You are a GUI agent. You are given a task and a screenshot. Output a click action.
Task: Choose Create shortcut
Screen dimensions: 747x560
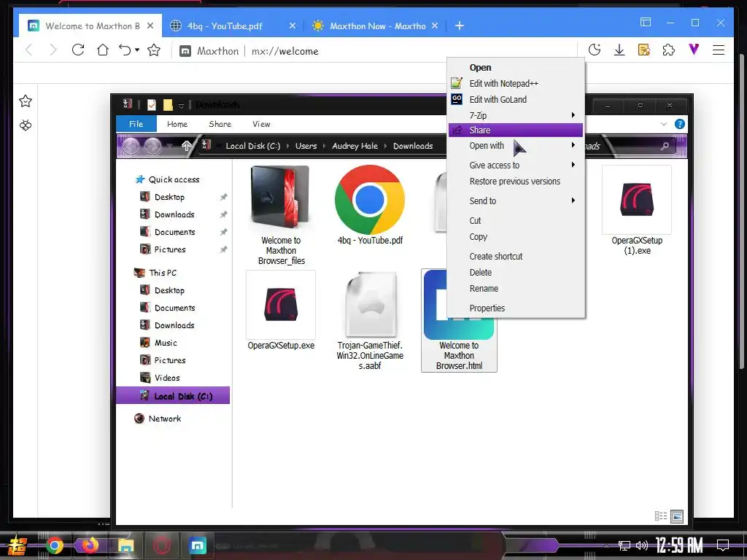tap(516, 256)
